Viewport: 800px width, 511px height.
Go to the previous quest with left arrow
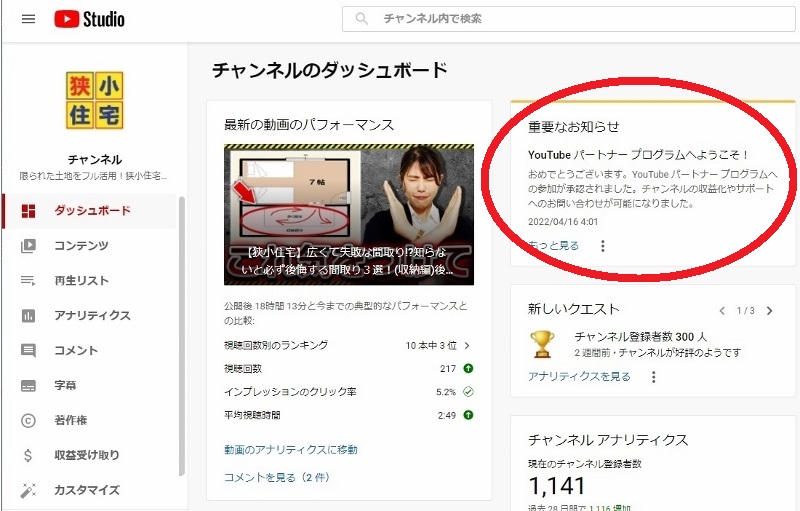coord(722,311)
